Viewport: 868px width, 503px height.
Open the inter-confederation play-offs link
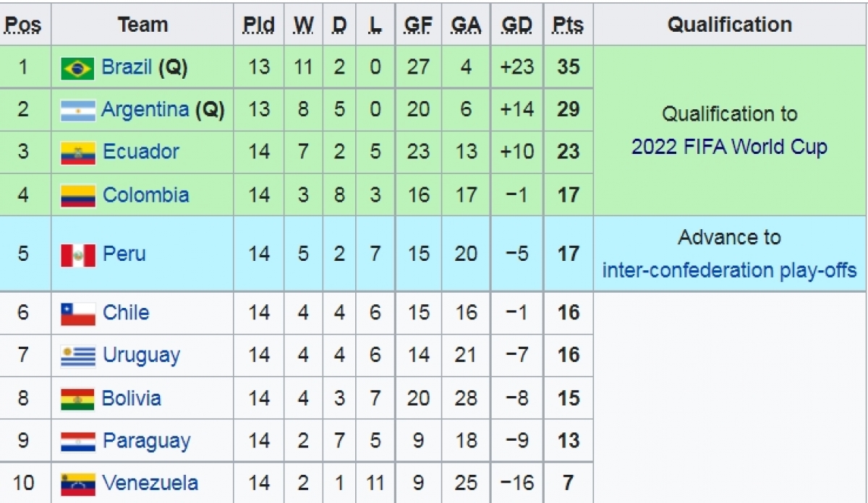729,270
